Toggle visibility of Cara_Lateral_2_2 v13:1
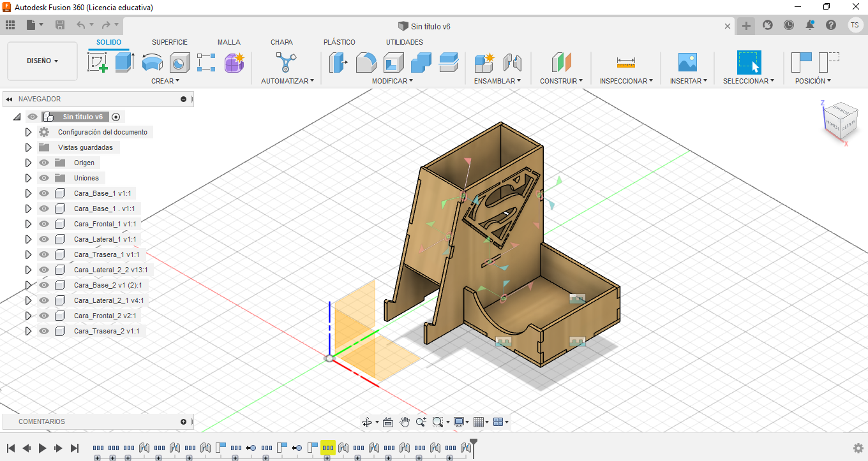868x461 pixels. tap(44, 270)
